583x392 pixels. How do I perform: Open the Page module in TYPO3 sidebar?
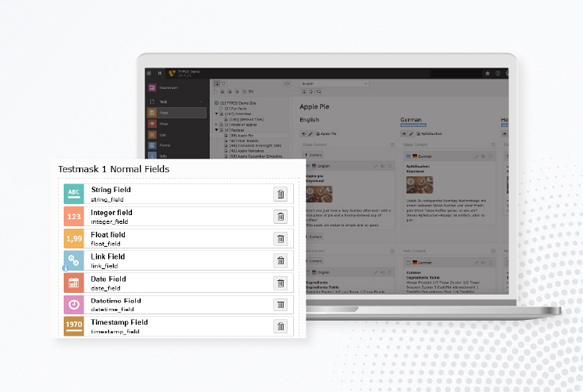(x=177, y=113)
